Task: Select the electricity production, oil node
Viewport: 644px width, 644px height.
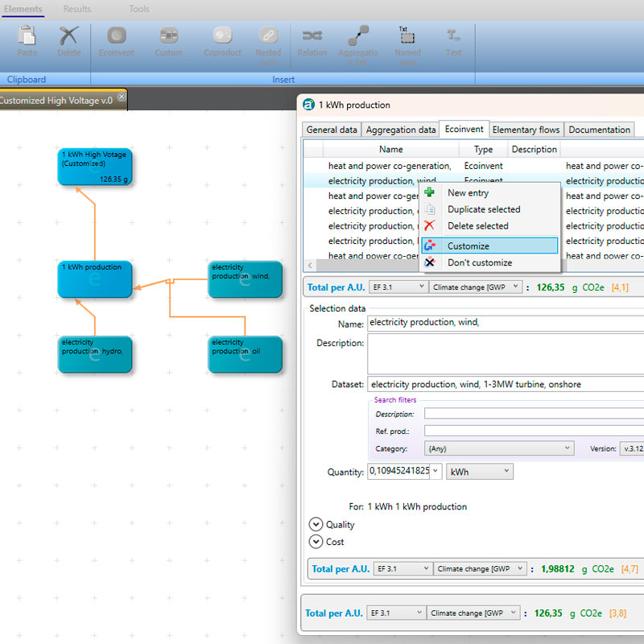Action: tap(245, 355)
